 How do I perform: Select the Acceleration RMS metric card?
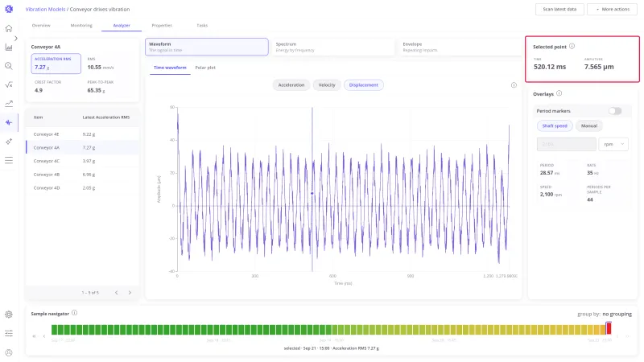click(x=56, y=64)
